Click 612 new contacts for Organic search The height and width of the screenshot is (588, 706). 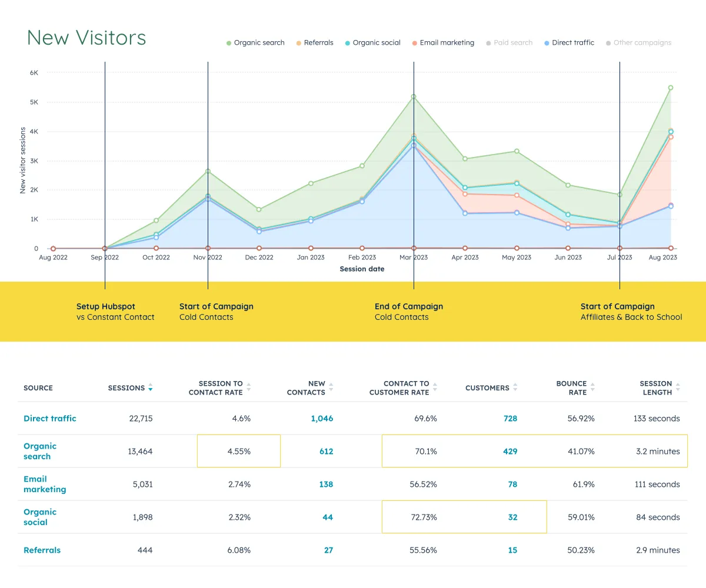327,452
